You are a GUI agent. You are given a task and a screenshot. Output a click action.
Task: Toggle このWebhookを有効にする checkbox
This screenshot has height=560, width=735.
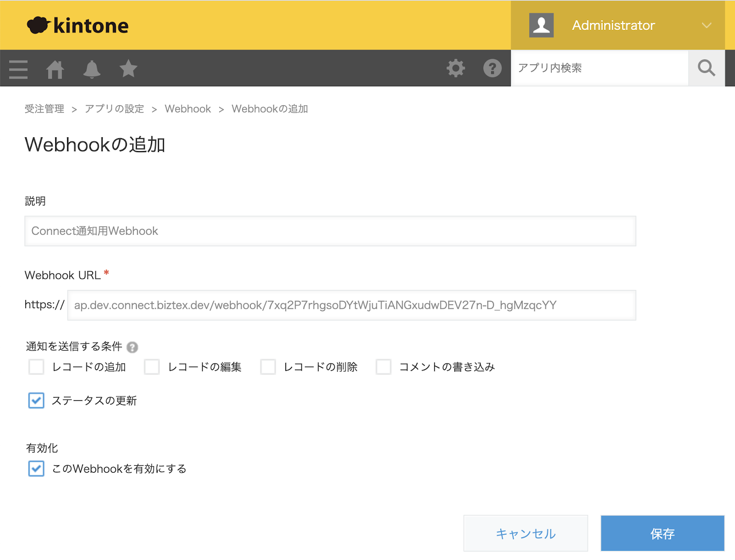tap(36, 469)
